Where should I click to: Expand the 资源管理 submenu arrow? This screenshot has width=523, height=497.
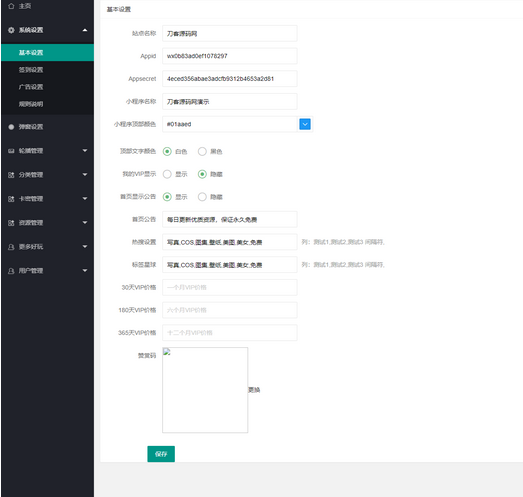[85, 222]
